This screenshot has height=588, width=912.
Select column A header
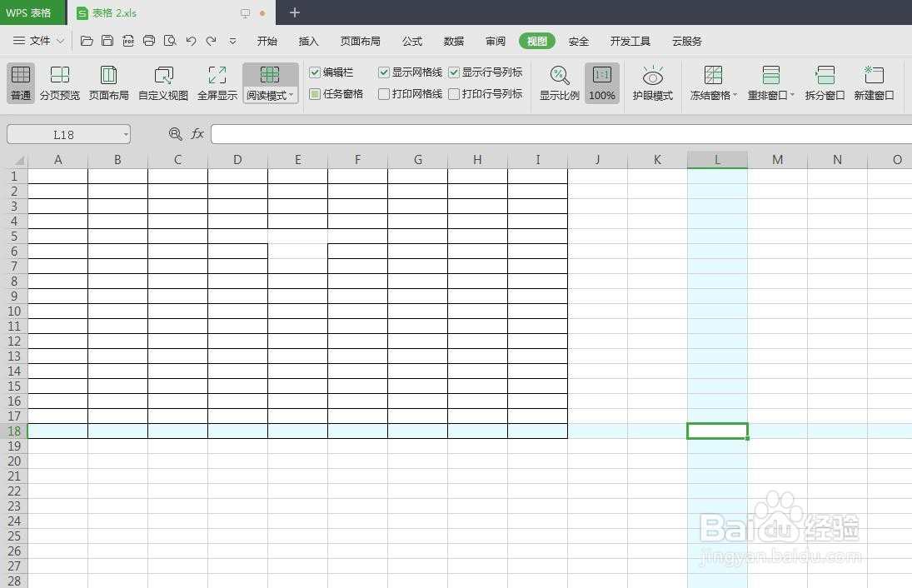(x=57, y=159)
